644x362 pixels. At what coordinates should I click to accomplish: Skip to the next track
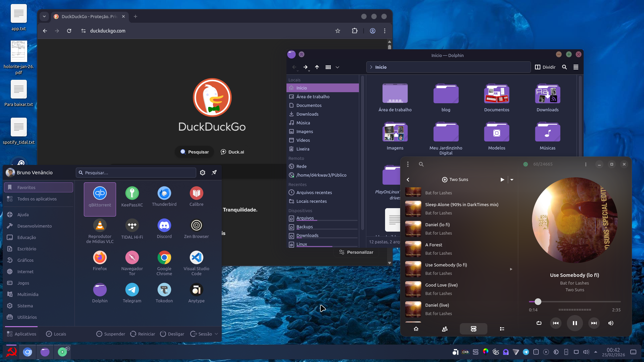pyautogui.click(x=594, y=323)
